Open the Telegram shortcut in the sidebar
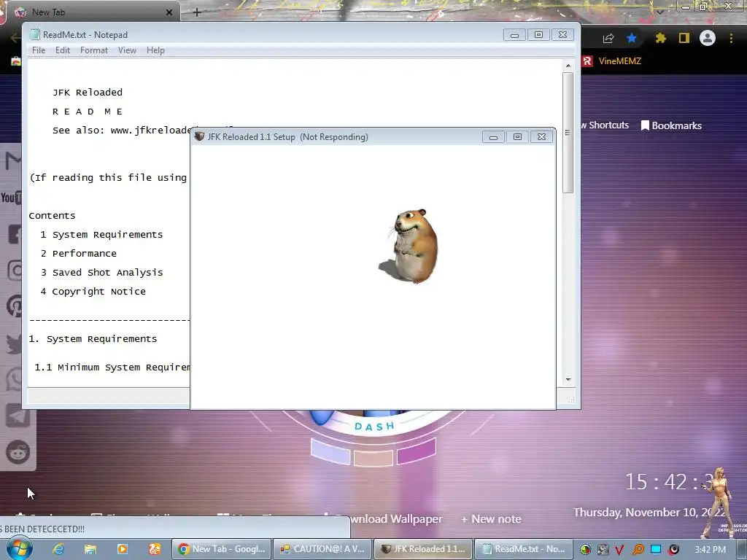This screenshot has width=747, height=560. click(x=18, y=416)
